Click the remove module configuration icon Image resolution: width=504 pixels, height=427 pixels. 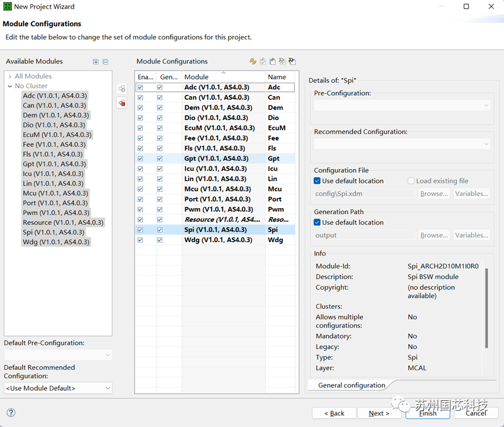(121, 103)
